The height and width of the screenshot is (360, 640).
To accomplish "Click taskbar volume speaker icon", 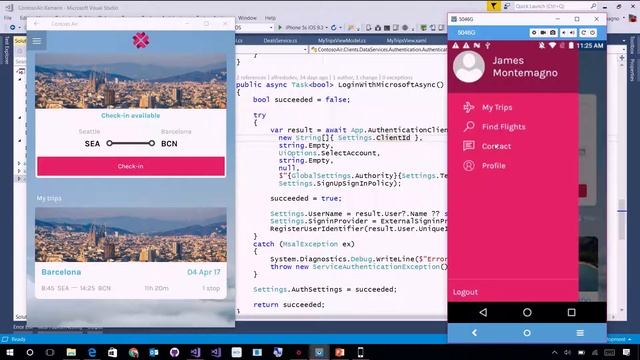I will click(567, 352).
